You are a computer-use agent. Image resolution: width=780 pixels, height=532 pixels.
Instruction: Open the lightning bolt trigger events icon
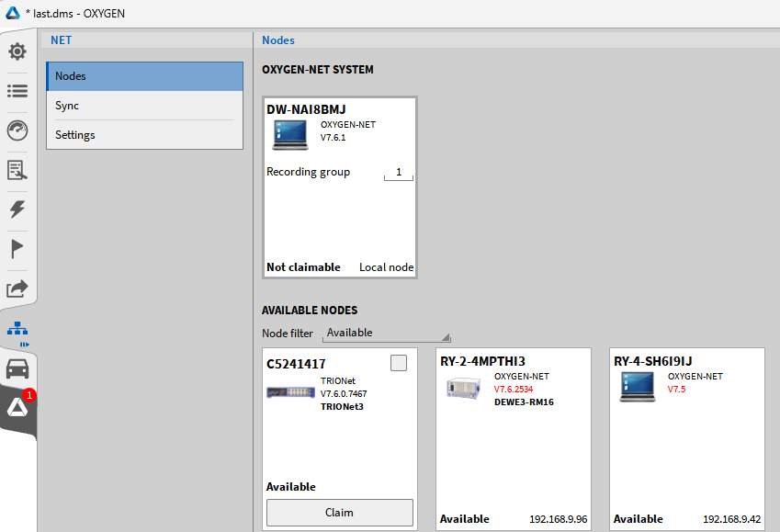click(x=17, y=209)
